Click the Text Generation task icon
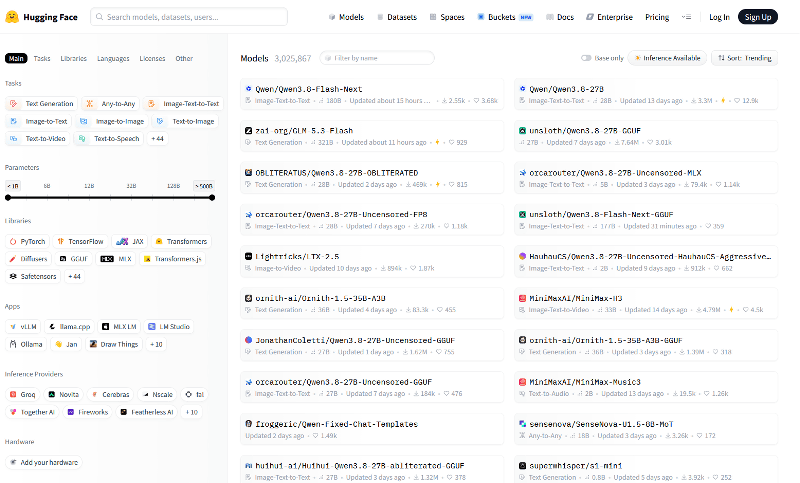Viewport: 800px width, 483px height. pos(14,104)
